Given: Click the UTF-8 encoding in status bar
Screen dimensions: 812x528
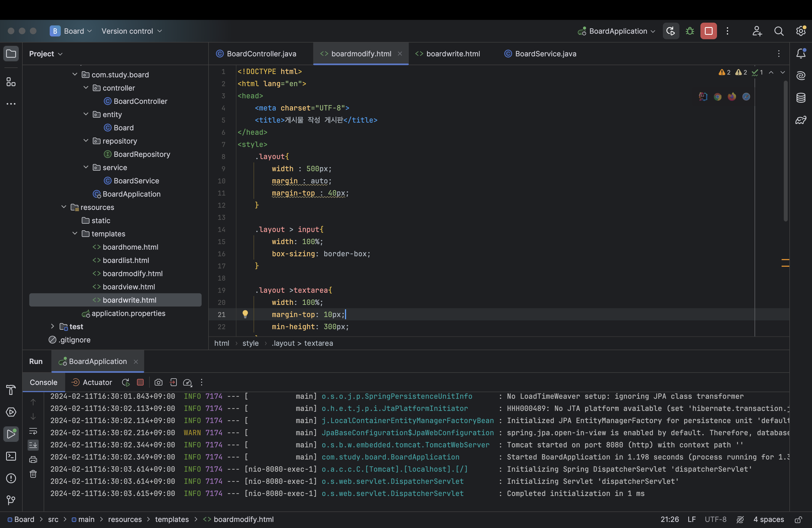Looking at the screenshot, I should (x=715, y=519).
